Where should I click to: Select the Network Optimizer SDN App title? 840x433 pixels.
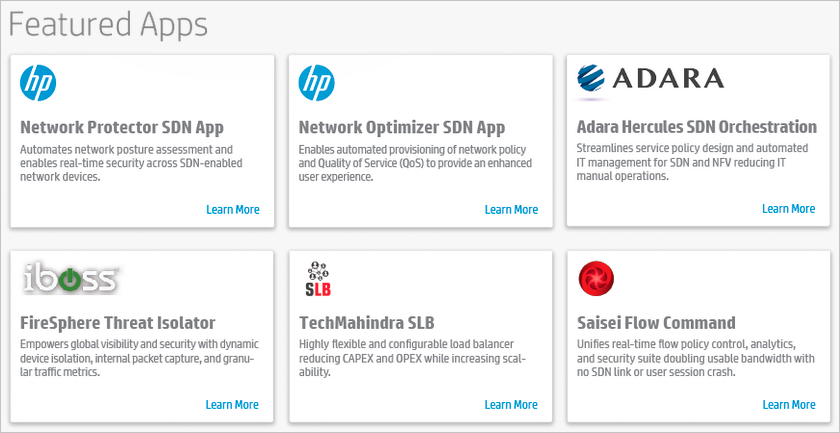pyautogui.click(x=402, y=128)
